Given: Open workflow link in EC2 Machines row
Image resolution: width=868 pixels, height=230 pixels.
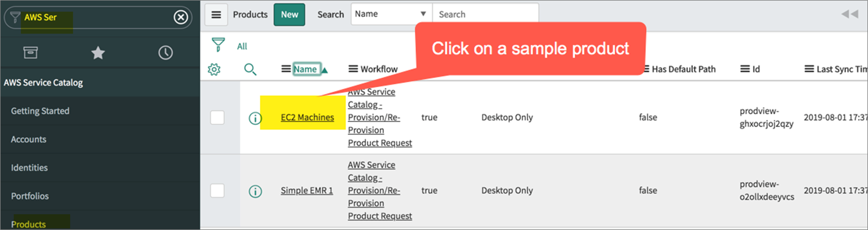Looking at the screenshot, I should (x=380, y=118).
